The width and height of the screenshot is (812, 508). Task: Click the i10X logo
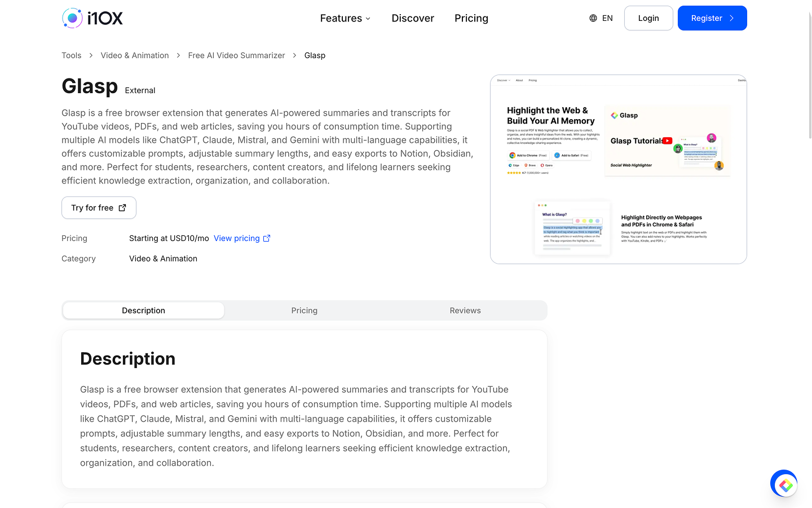coord(92,18)
